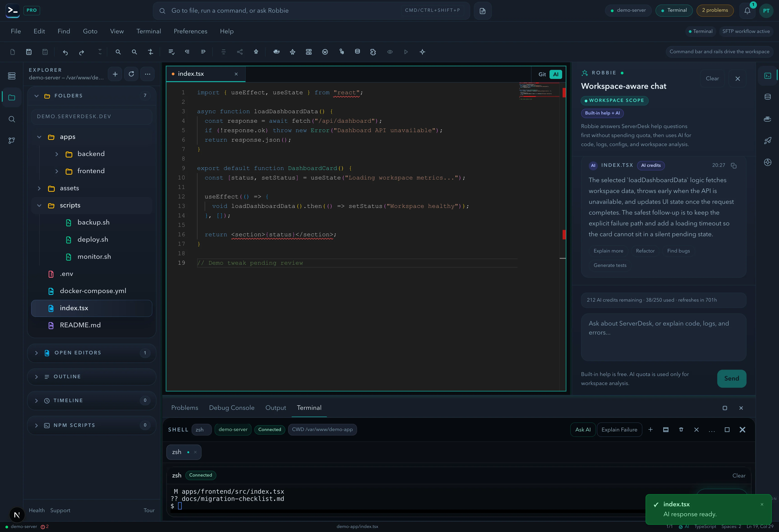The height and width of the screenshot is (532, 779).
Task: Open the source control icon in the left rail
Action: point(12,140)
